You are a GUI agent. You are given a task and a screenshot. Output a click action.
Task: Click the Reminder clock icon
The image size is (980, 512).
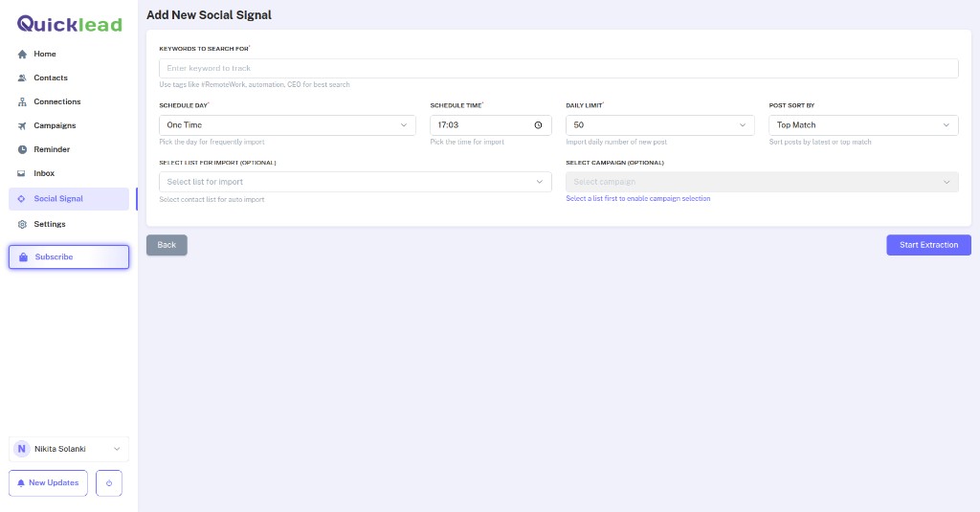23,149
